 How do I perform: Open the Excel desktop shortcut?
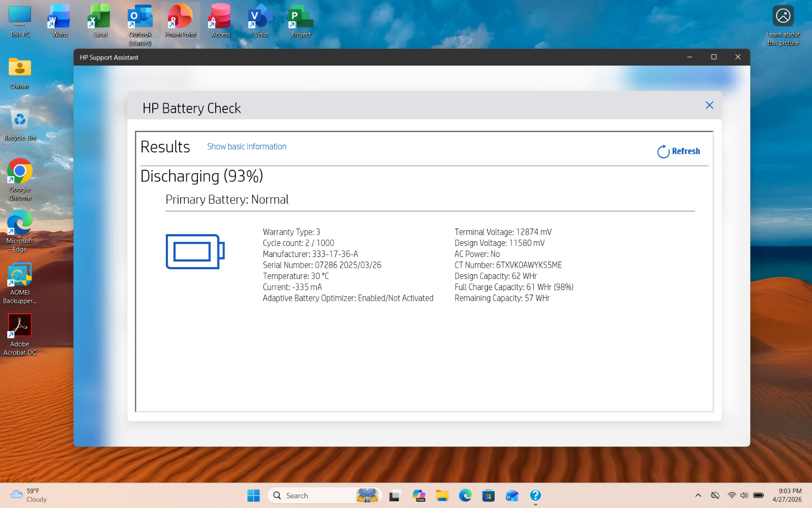click(x=100, y=21)
